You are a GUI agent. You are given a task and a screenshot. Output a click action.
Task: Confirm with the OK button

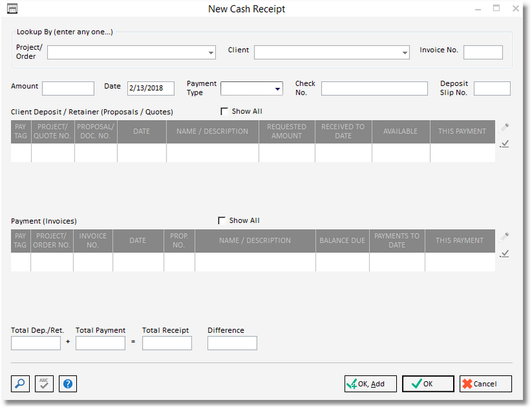[x=428, y=384]
